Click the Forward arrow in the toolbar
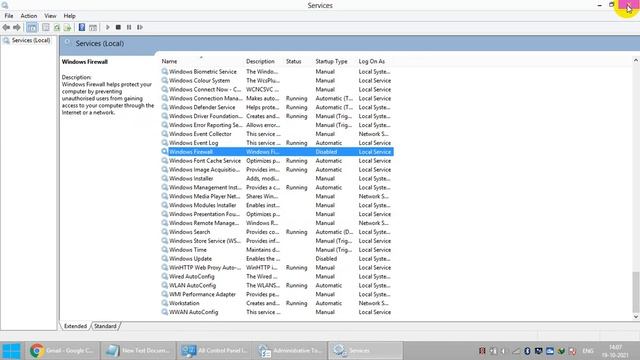 (x=17, y=27)
